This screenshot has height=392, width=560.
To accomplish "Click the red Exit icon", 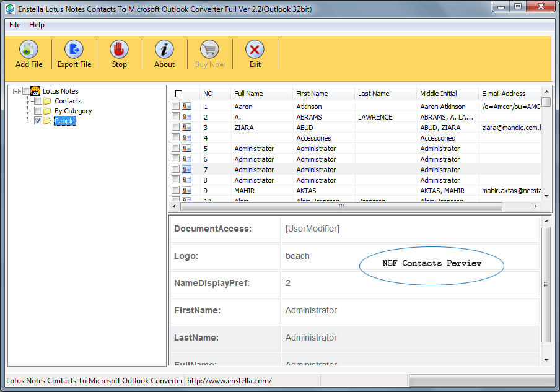I will click(255, 50).
